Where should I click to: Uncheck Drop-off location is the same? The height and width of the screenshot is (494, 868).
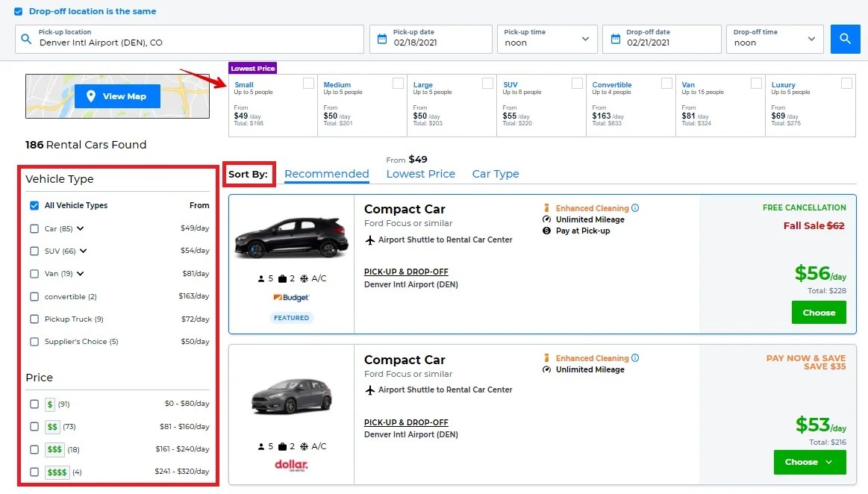(x=19, y=12)
